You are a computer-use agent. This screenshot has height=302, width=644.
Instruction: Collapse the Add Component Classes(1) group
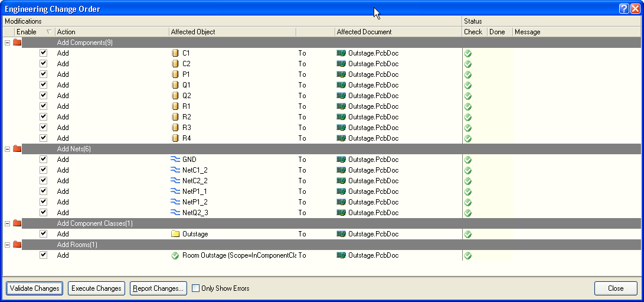[x=7, y=223]
